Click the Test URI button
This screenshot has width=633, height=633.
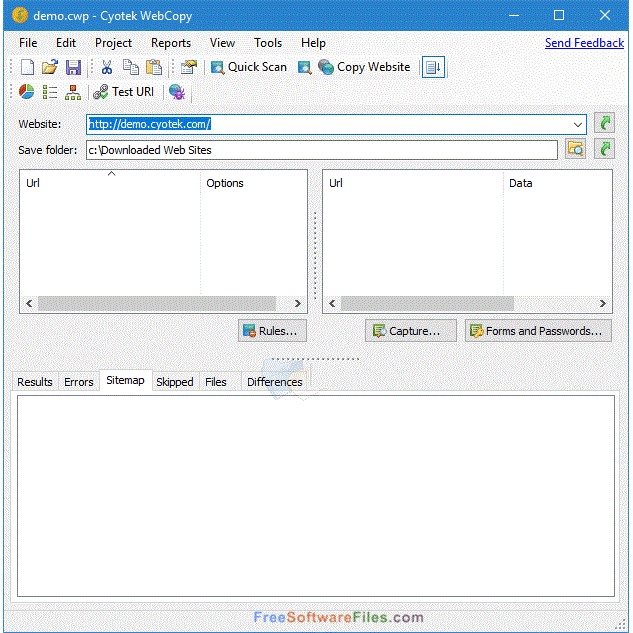tap(124, 92)
